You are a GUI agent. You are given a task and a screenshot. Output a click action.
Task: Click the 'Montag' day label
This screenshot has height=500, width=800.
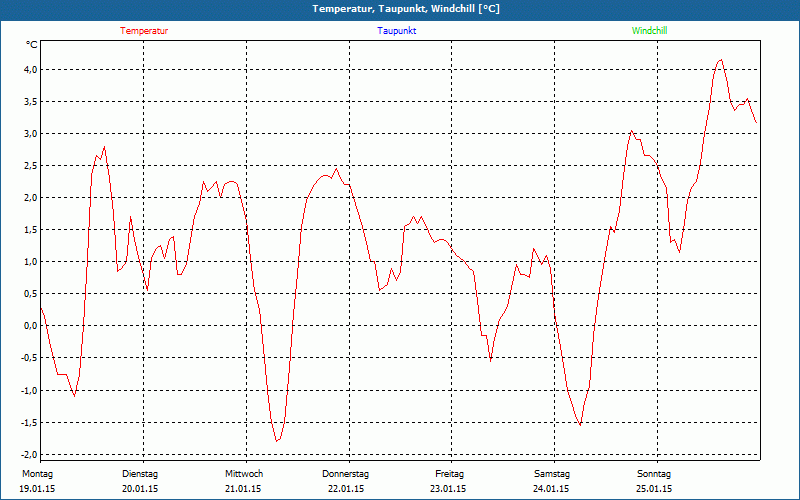click(x=37, y=474)
